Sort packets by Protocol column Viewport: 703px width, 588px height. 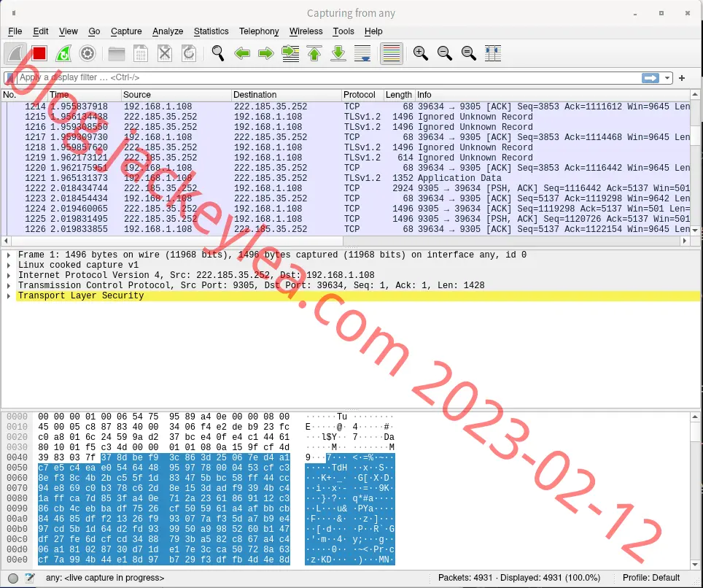362,95
